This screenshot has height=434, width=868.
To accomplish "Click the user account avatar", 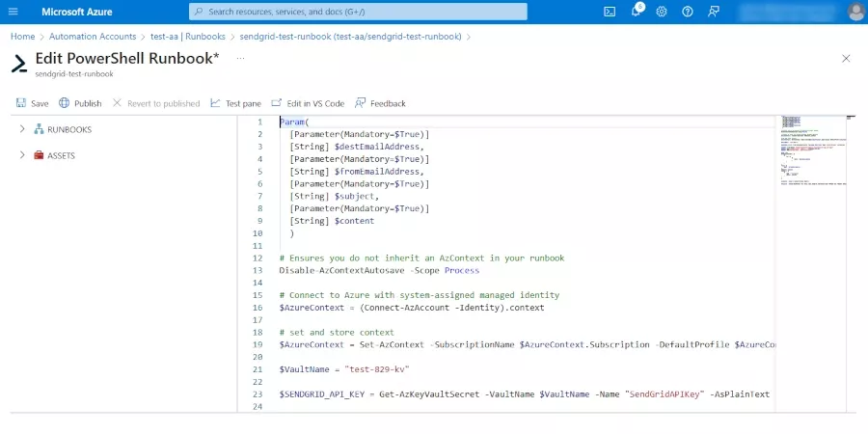I will click(855, 12).
